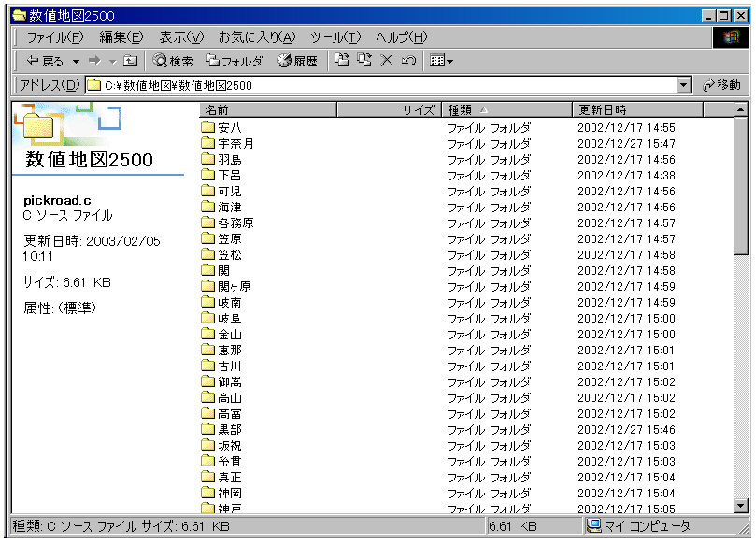Open the Search (検索) pane
756x545 pixels.
click(173, 61)
